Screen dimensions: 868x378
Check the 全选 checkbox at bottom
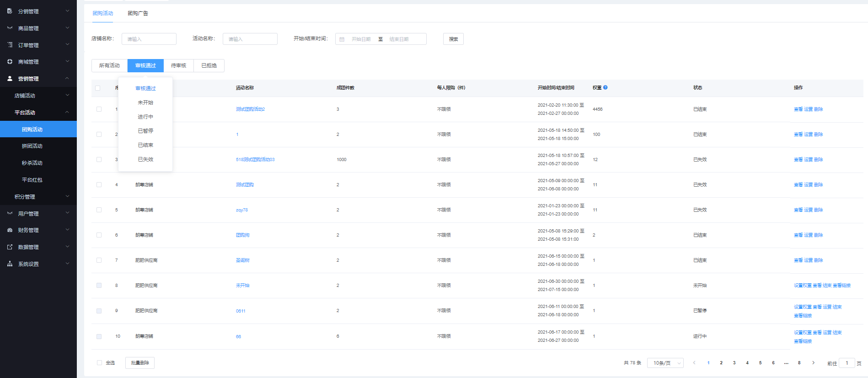point(99,363)
